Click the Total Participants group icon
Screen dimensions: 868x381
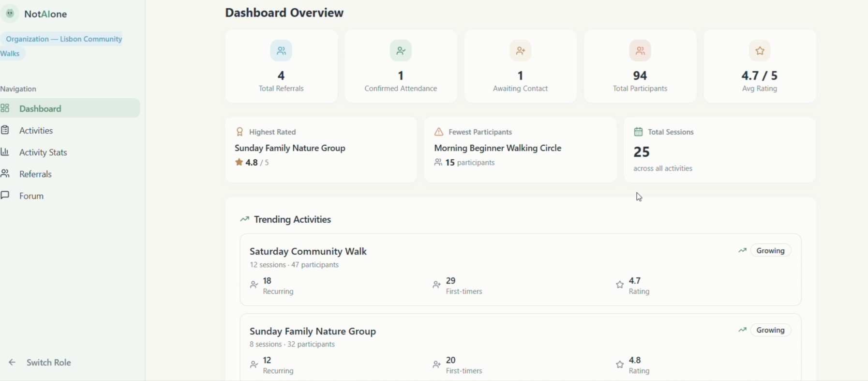pos(640,50)
